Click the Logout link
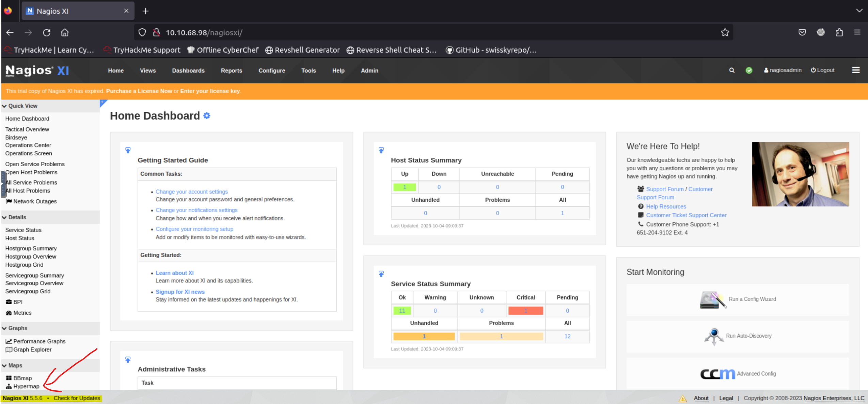868x404 pixels. point(822,70)
